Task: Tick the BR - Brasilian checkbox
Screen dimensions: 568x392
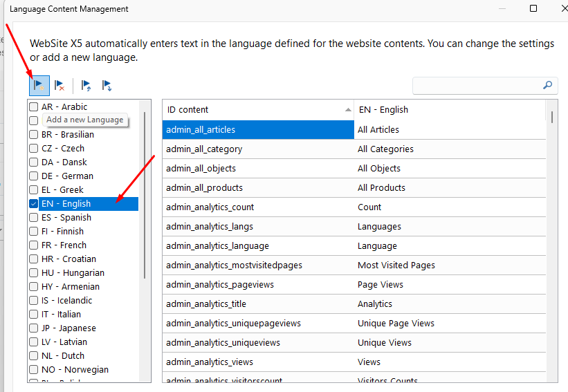Action: 34,134
